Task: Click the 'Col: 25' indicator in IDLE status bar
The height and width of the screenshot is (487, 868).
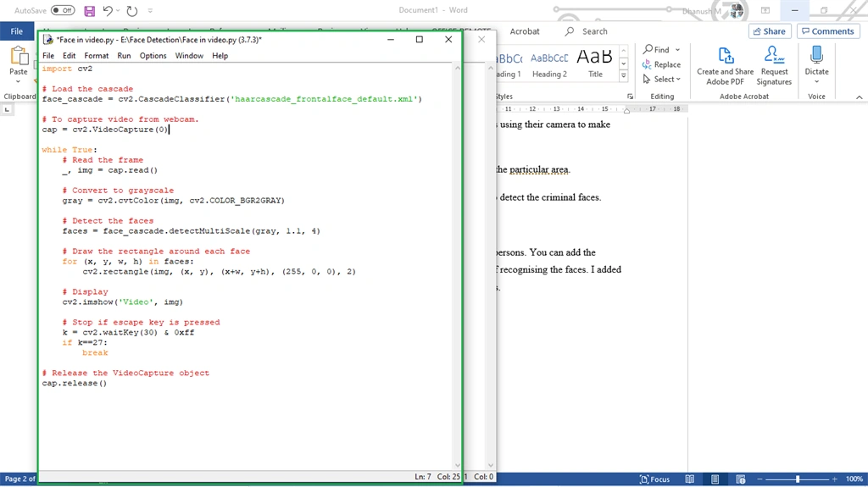Action: click(x=448, y=477)
